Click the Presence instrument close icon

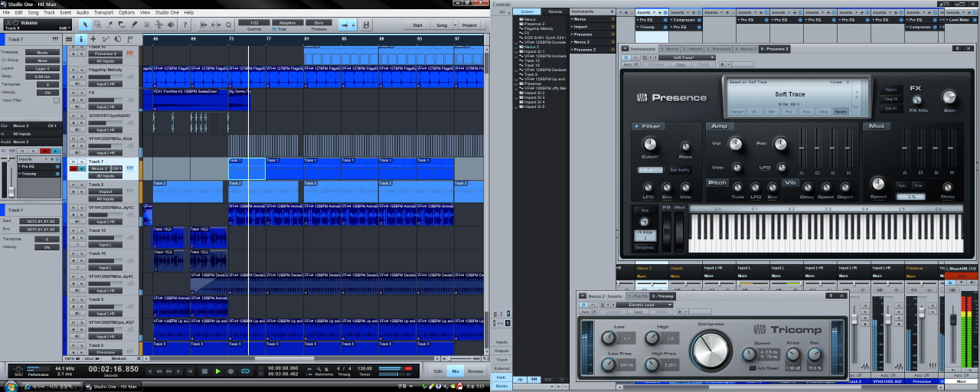[x=969, y=48]
